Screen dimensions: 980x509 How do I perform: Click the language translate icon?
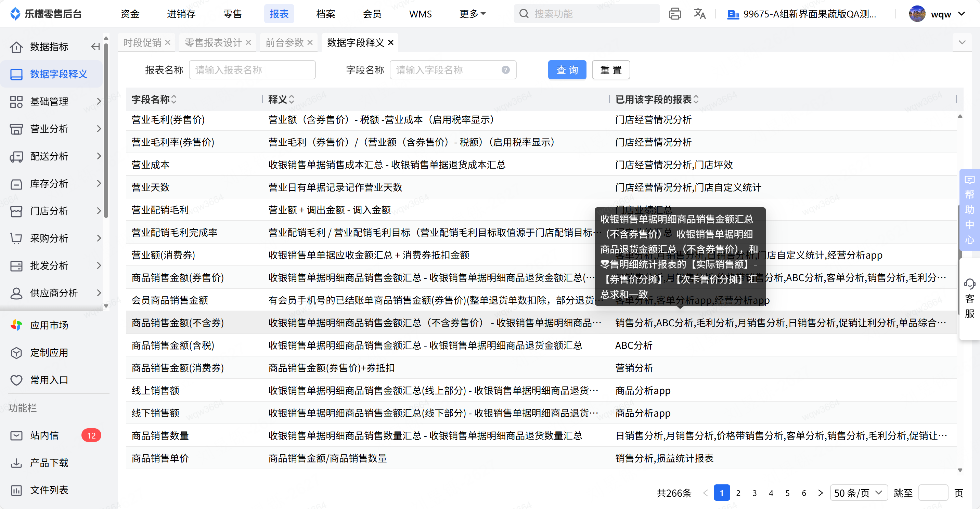(699, 14)
